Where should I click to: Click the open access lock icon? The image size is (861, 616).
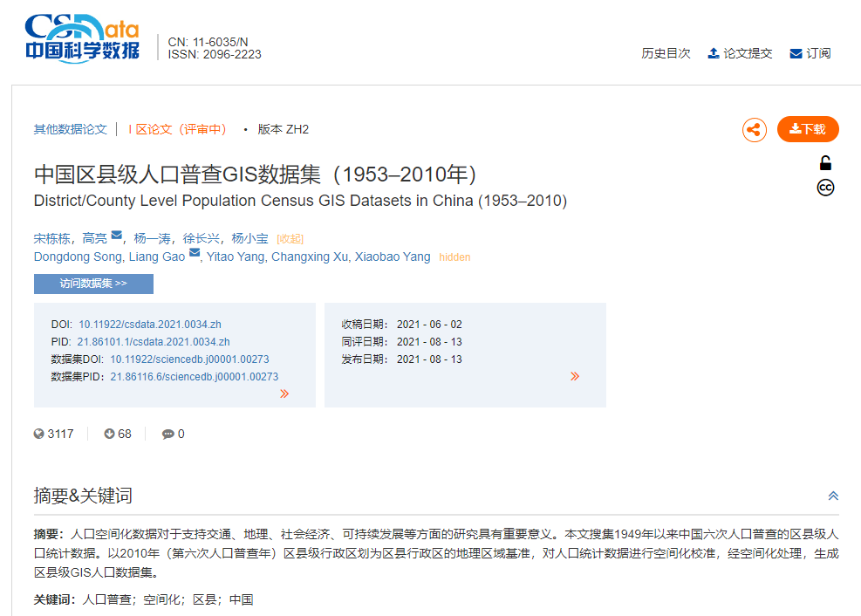click(x=825, y=163)
